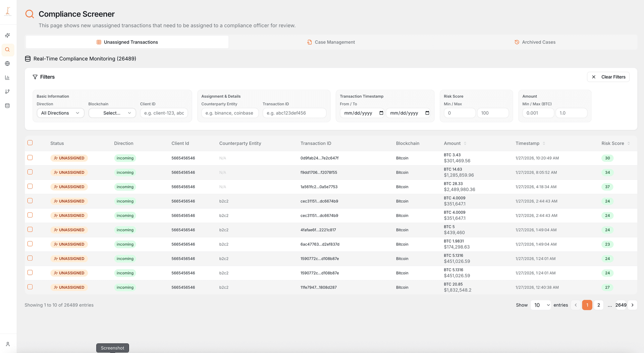Select the checkbox on the last table row
The height and width of the screenshot is (353, 644).
(30, 287)
